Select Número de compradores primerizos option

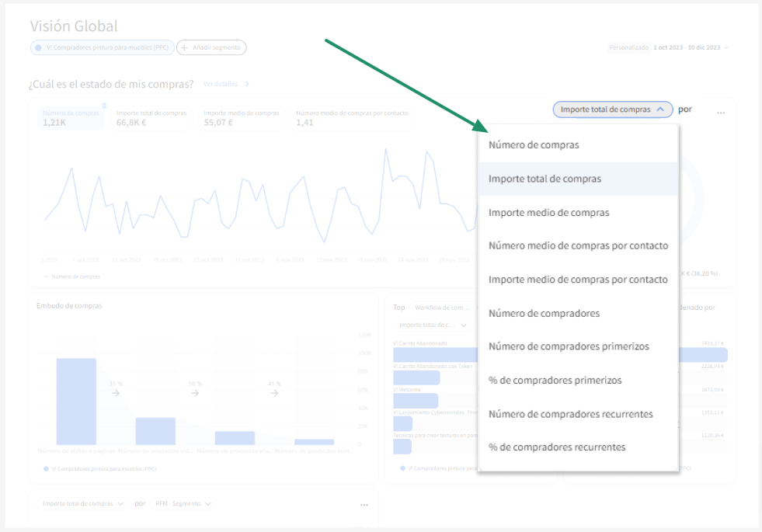579,346
